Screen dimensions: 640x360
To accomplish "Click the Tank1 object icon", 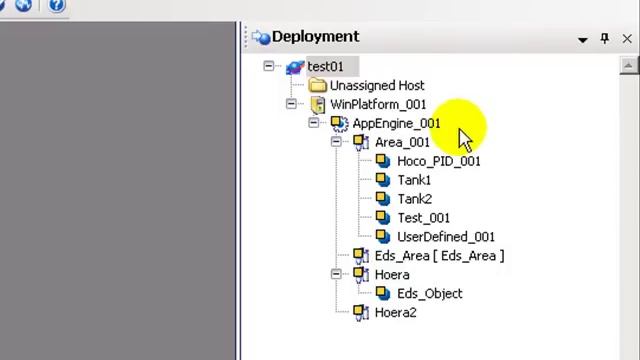I will (x=383, y=180).
